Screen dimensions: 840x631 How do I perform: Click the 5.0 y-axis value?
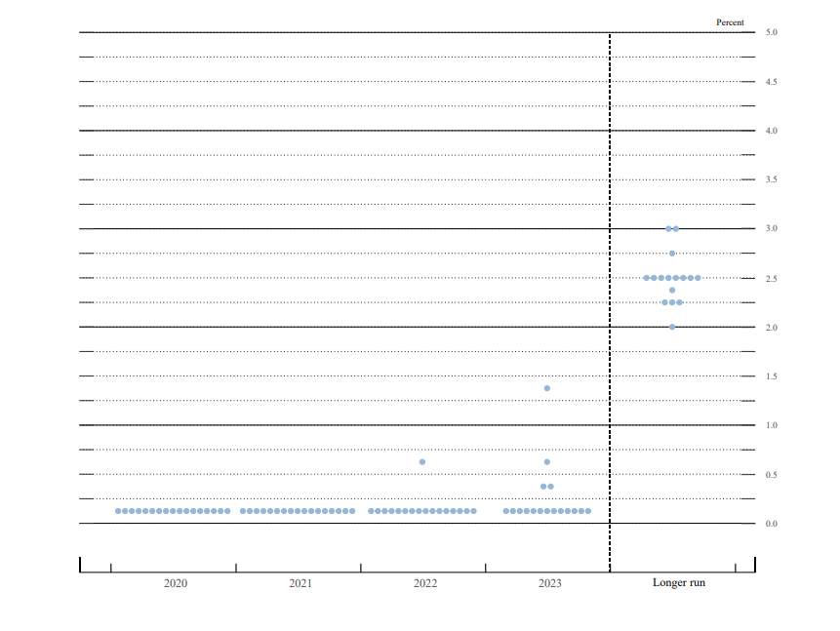pyautogui.click(x=771, y=32)
